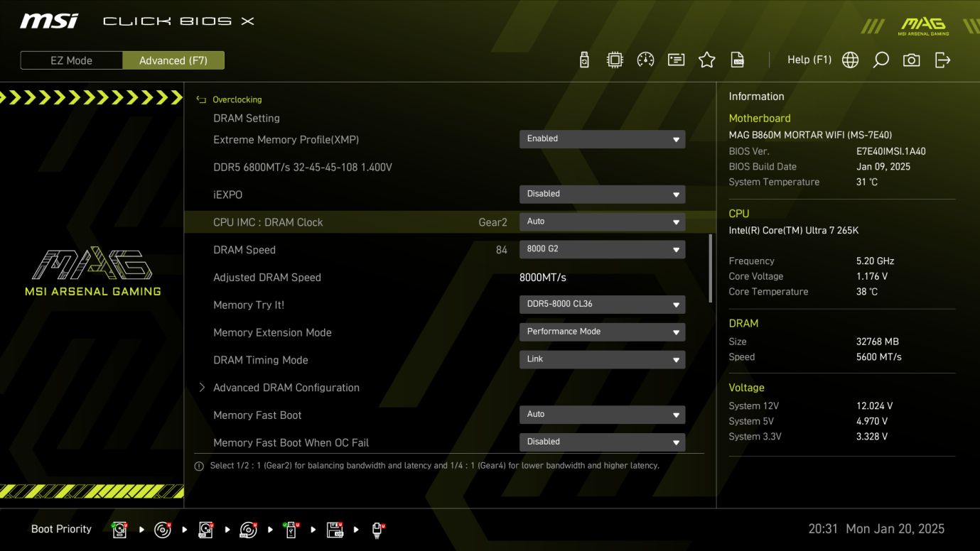Select the optical disc boot device icon
Image resolution: width=980 pixels, height=551 pixels.
pos(163,530)
